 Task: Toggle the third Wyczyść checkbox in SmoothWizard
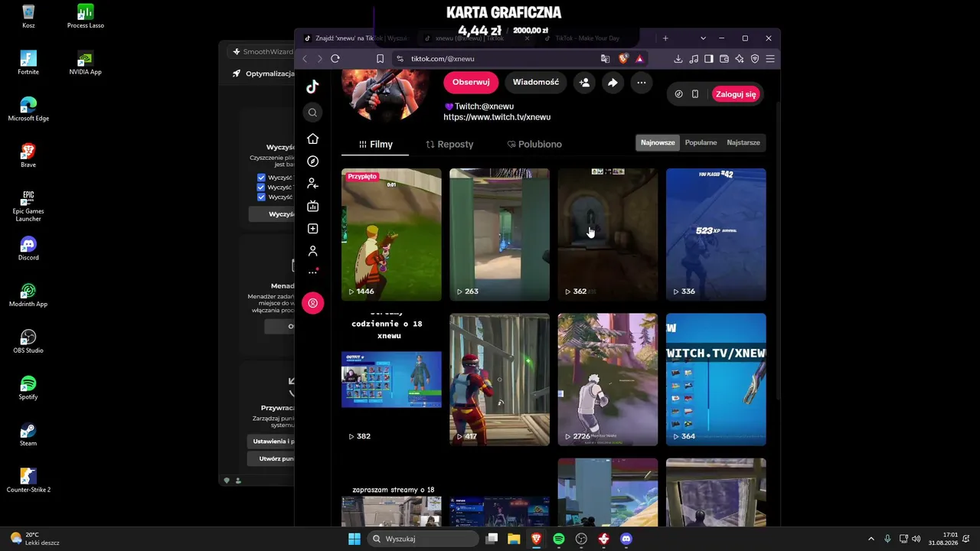261,197
